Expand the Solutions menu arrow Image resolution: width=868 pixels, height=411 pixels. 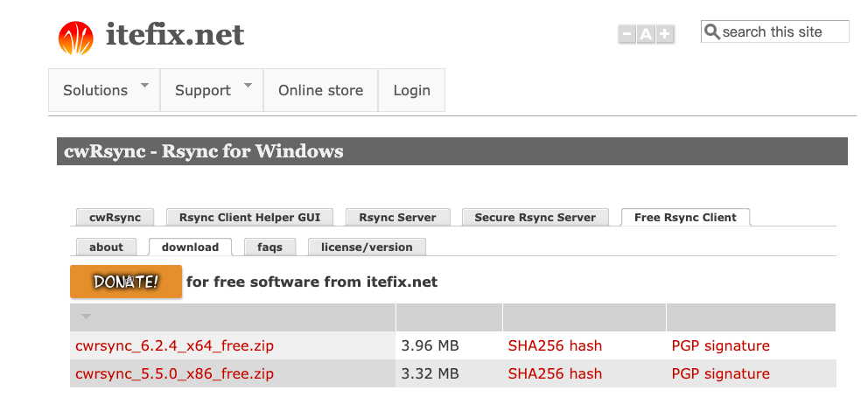coord(144,85)
